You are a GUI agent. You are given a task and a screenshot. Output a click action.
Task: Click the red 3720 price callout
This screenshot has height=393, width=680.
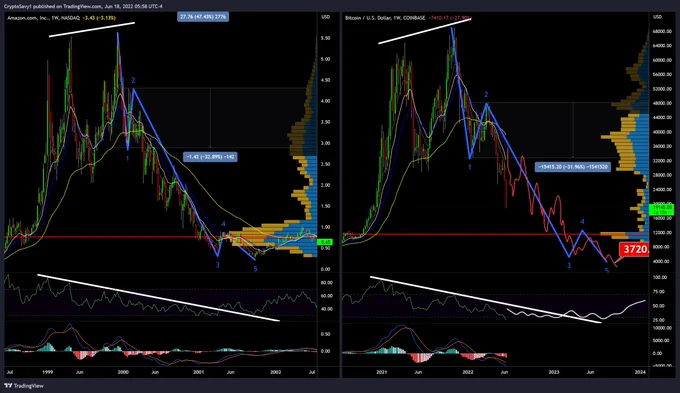634,249
